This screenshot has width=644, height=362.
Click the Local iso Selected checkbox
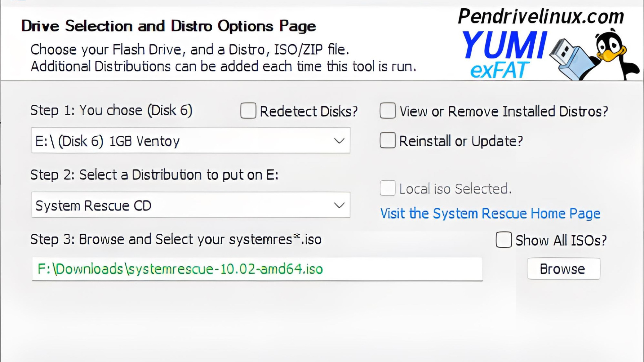[387, 188]
